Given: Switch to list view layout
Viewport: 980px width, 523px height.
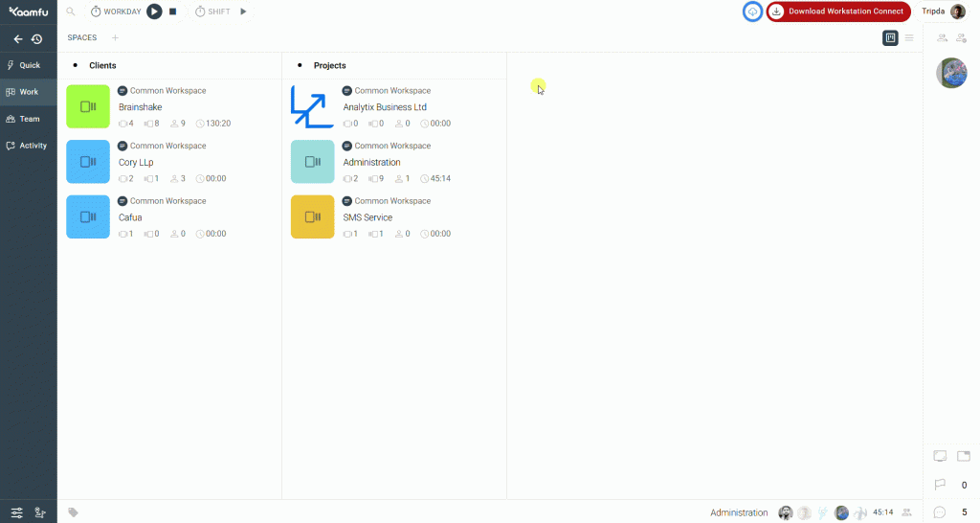Looking at the screenshot, I should coord(909,38).
